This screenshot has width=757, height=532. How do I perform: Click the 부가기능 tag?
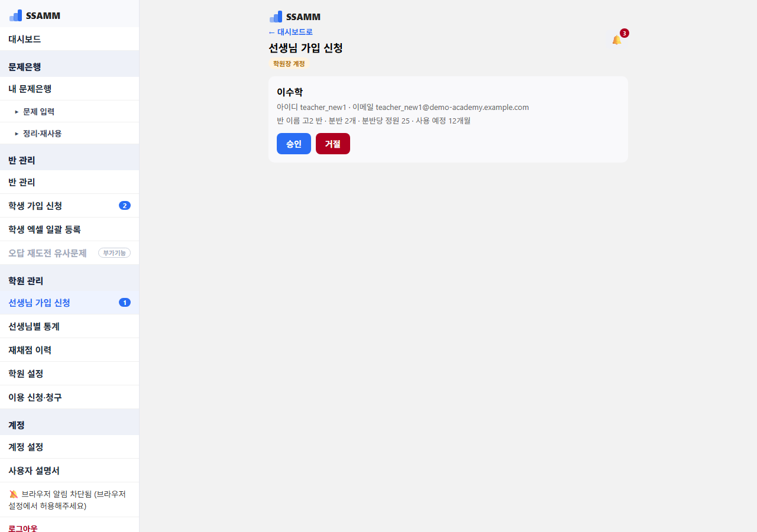tap(114, 253)
